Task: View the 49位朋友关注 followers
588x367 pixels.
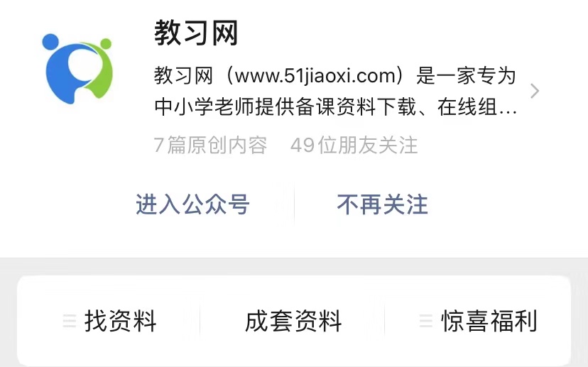Action: (x=354, y=145)
